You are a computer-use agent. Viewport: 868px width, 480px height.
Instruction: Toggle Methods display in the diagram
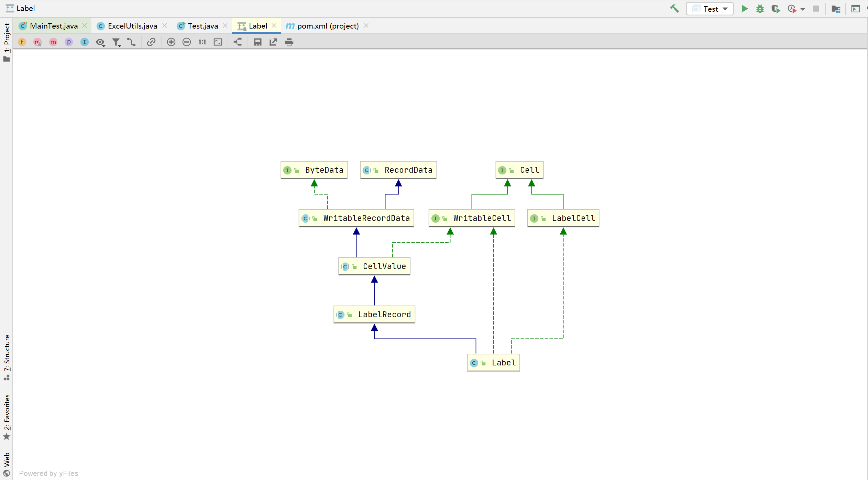pos(53,42)
